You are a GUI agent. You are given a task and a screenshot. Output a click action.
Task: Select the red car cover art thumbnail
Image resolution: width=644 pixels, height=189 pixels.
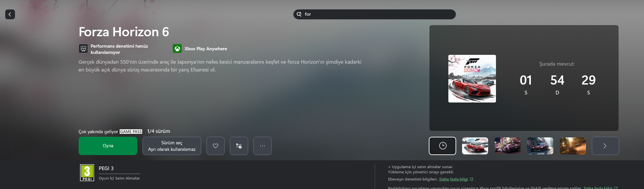click(475, 146)
